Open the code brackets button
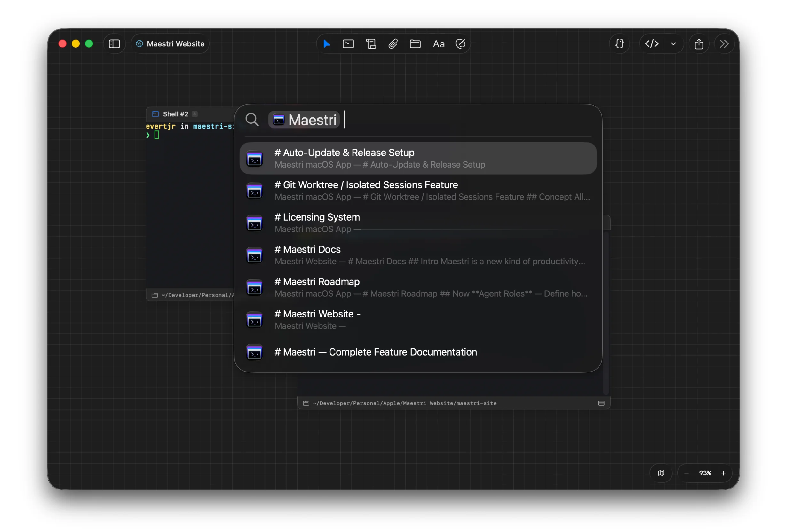Viewport: 794px width, 532px height. click(652, 44)
